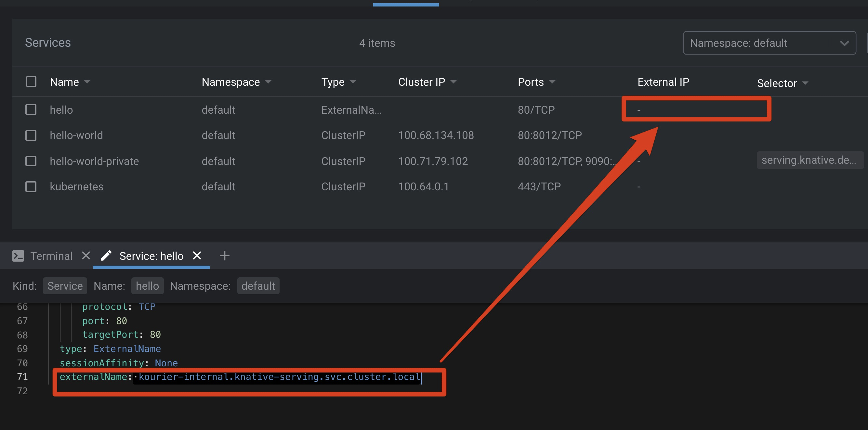Image resolution: width=868 pixels, height=430 pixels.
Task: Close the Service: hello tab
Action: coord(197,256)
